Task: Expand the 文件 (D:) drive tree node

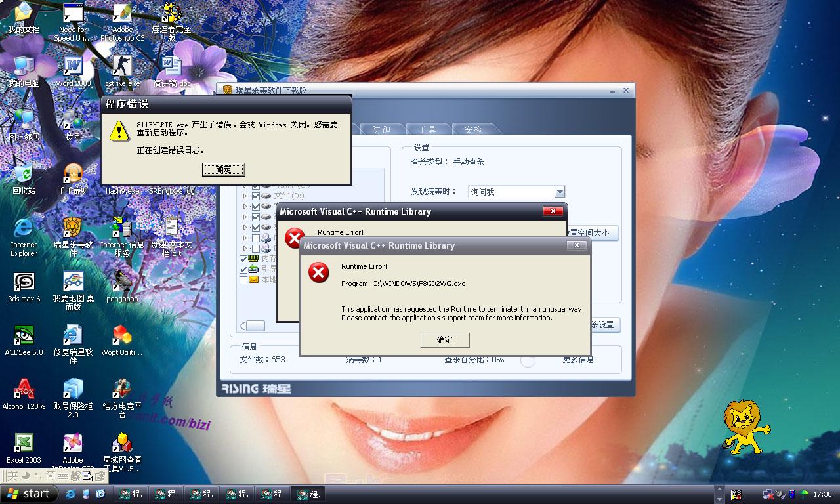Action: [x=245, y=196]
